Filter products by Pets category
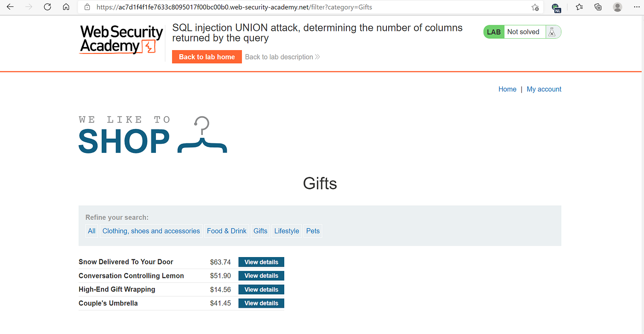This screenshot has height=334, width=644. coord(313,231)
